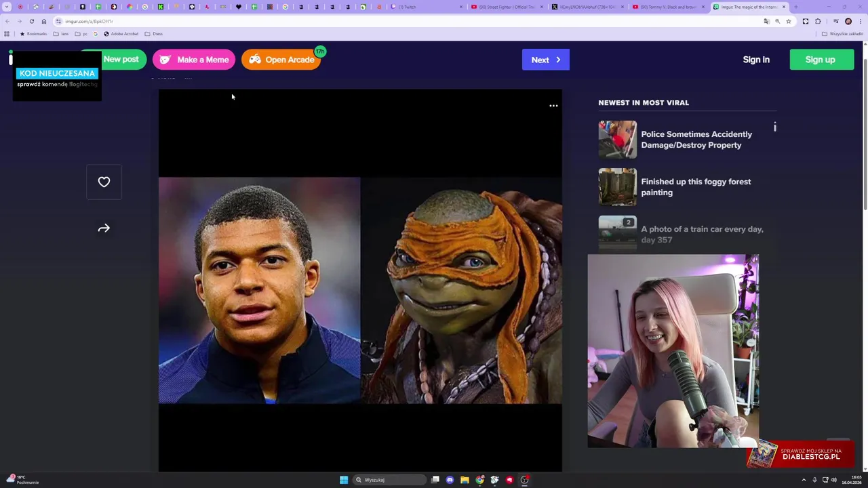868x488 pixels.
Task: Click the info icon next to Newest in Most Viral
Action: 774,127
